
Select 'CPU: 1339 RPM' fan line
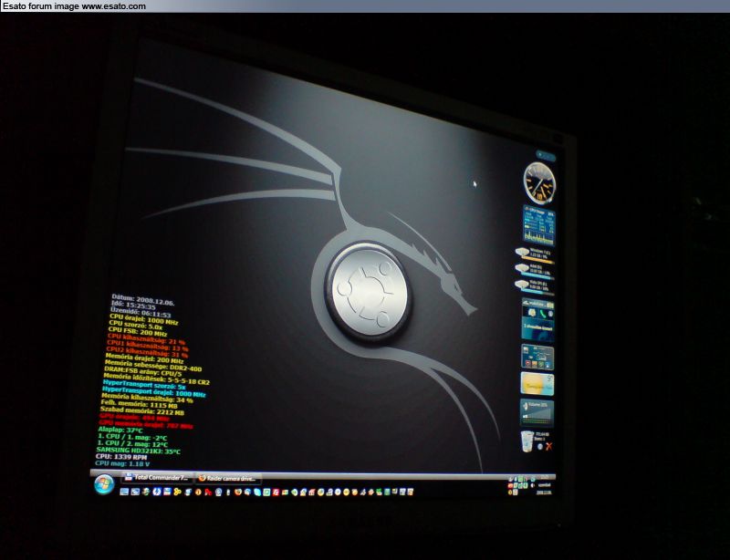tap(121, 457)
